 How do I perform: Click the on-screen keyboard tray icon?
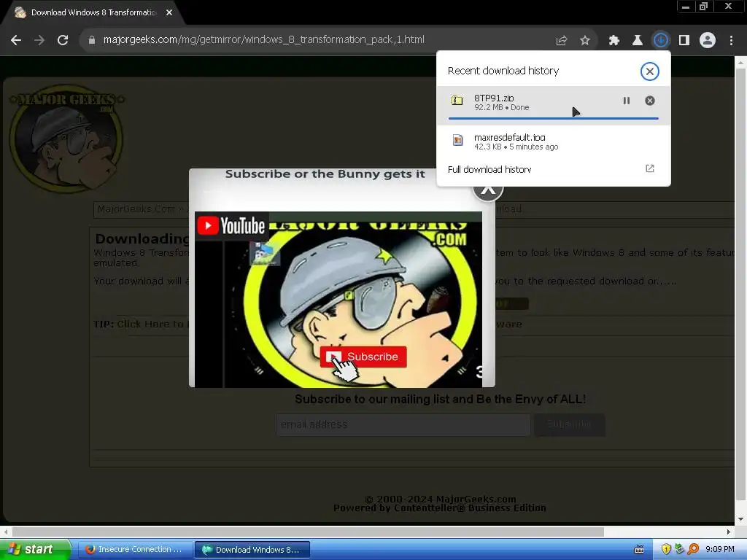coord(639,550)
